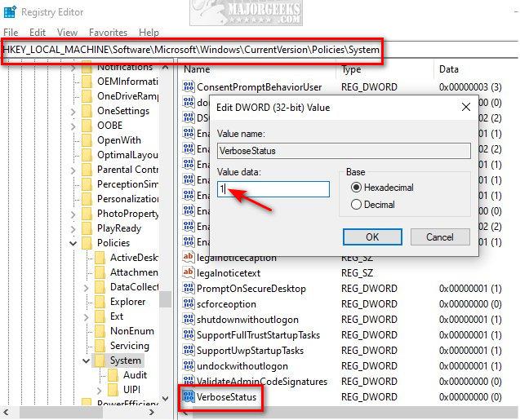
Task: Close the Edit DWORD dialog with X
Action: [466, 107]
